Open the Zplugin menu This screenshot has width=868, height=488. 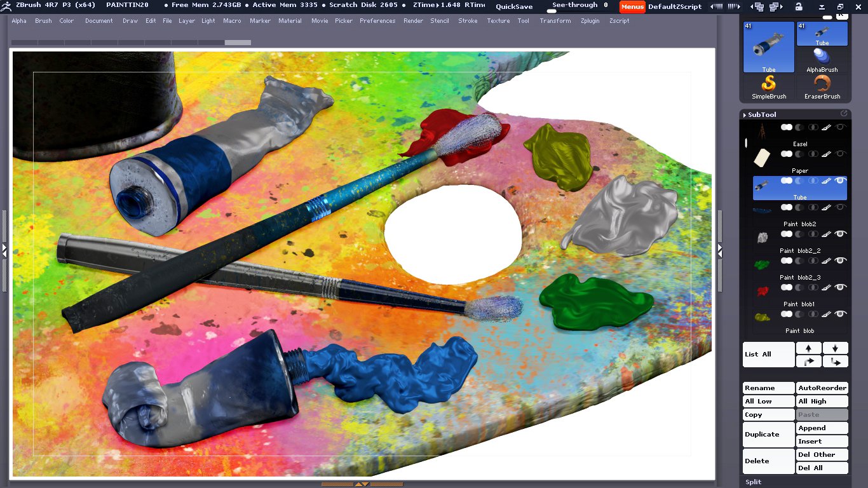pos(590,21)
